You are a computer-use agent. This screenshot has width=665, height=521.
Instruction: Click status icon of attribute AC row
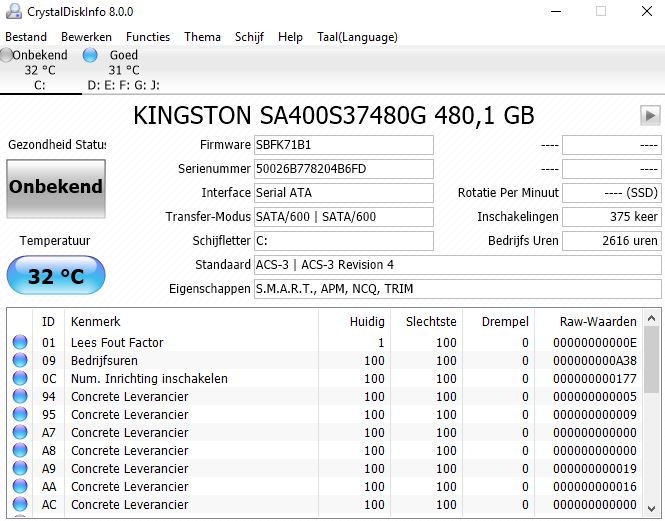pos(20,505)
